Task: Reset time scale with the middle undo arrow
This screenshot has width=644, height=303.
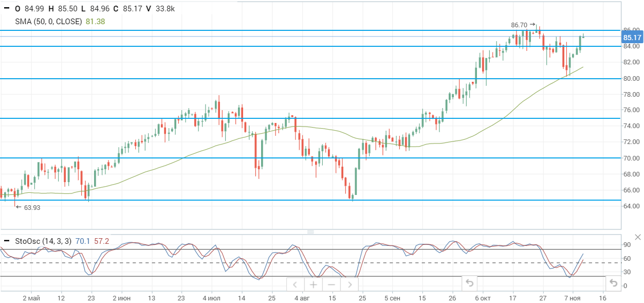Action: [469, 283]
